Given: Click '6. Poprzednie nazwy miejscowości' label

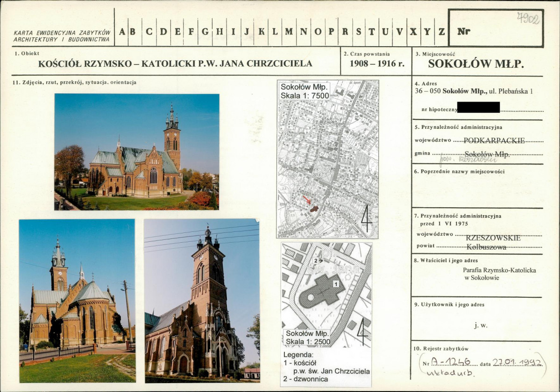Looking at the screenshot, I should [459, 172].
